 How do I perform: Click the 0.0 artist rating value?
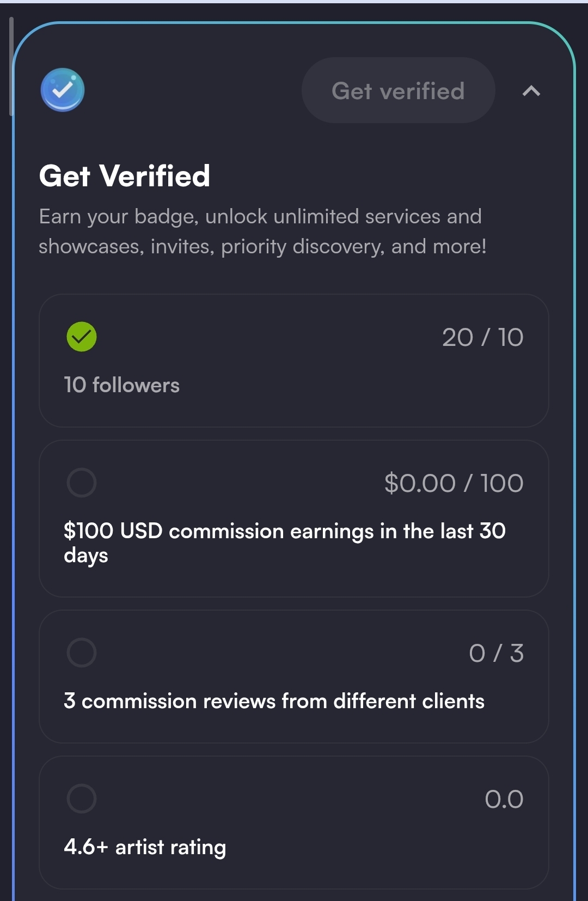click(x=504, y=799)
